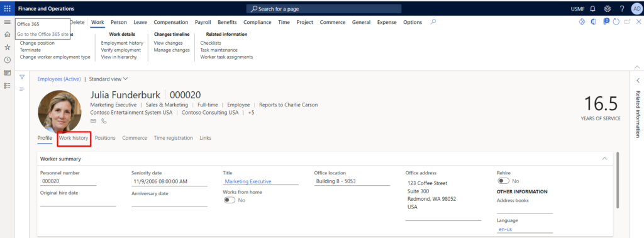Open the Standard view dropdown

coord(108,79)
